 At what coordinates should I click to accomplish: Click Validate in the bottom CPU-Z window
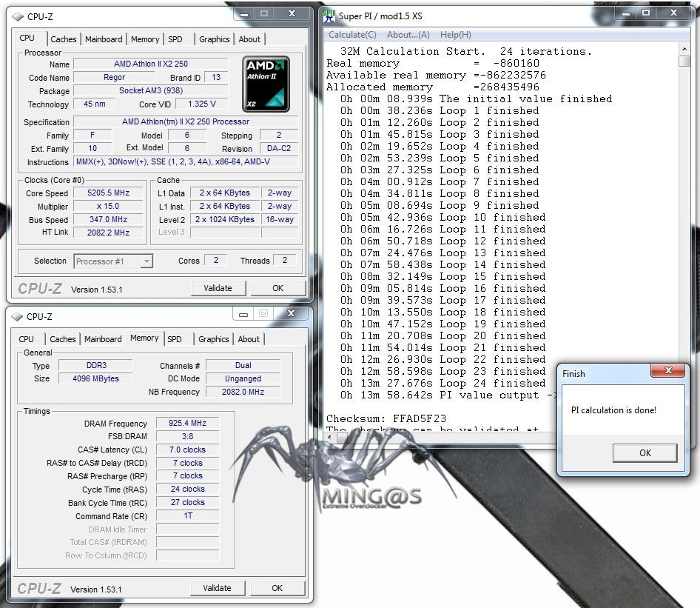pyautogui.click(x=217, y=588)
